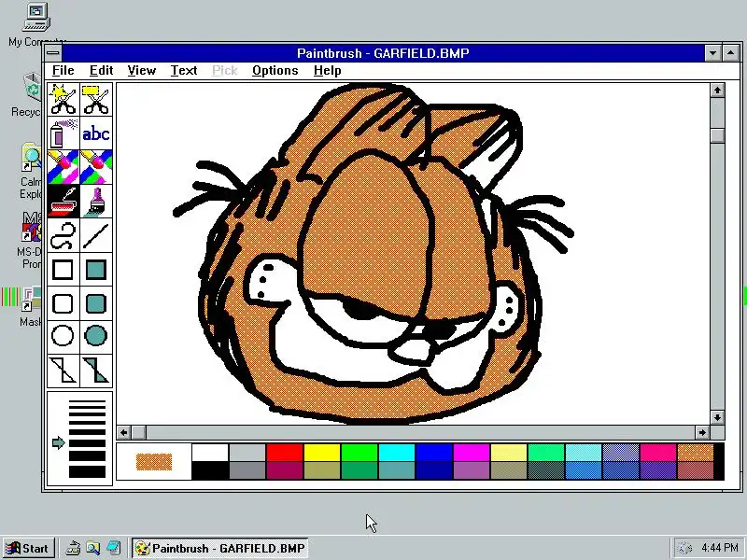Select the hollow Rounded Box tool

pos(63,303)
